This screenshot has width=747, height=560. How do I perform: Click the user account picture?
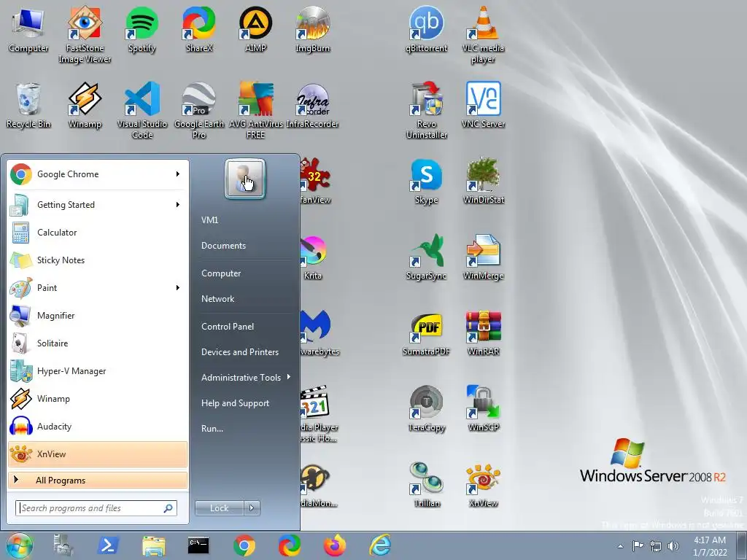[x=245, y=179]
